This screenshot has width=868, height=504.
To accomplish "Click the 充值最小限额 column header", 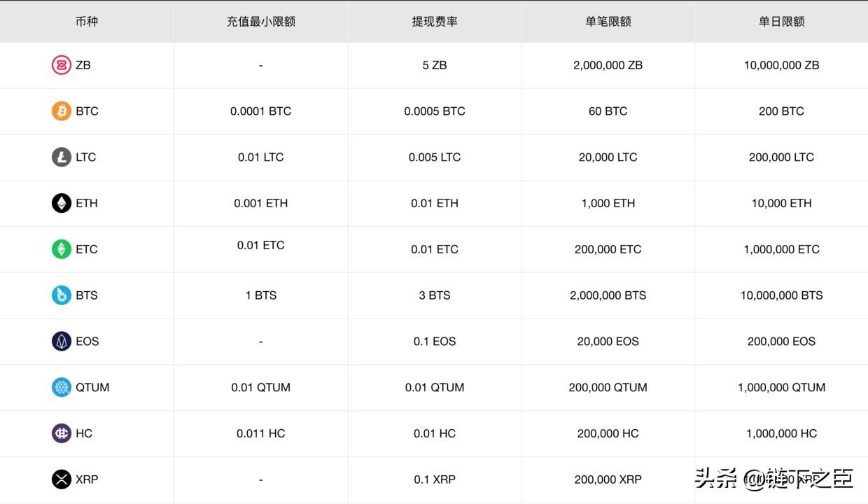I will click(260, 22).
